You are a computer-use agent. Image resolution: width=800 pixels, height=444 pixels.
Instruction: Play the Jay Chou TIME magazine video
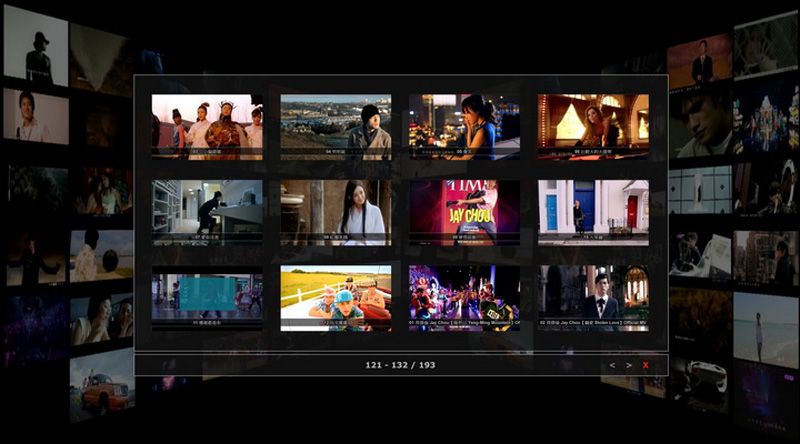coord(464,212)
